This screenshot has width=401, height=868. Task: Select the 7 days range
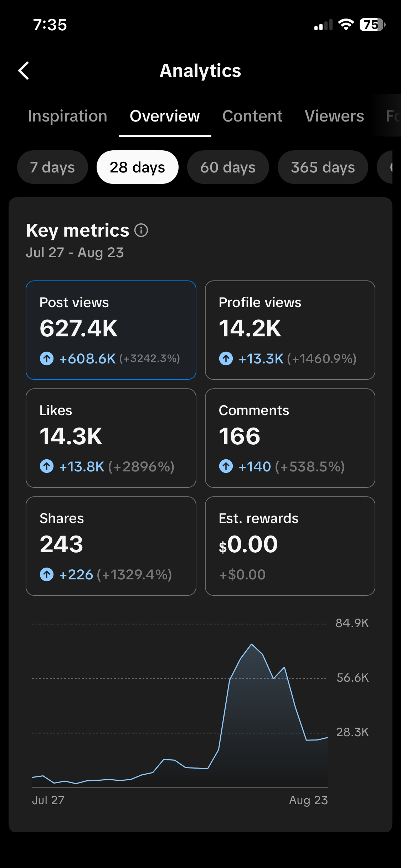point(52,167)
